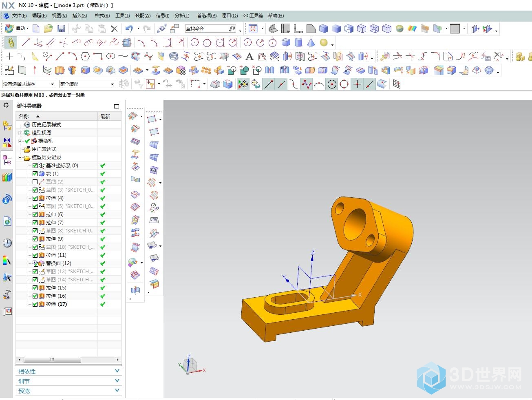Open the 分析(L) menu
The image size is (532, 400).
click(x=182, y=15)
